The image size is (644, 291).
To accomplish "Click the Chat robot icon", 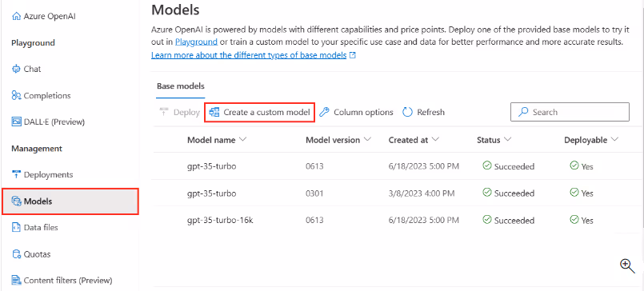I will (16, 69).
